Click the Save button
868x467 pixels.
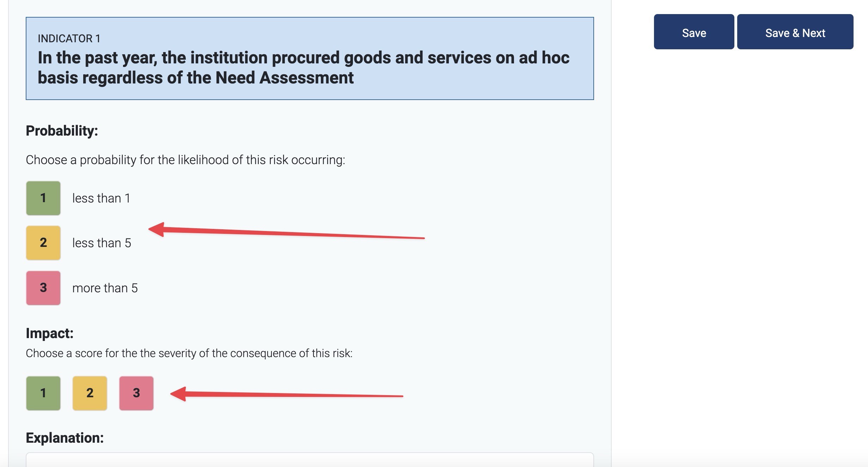click(x=693, y=32)
